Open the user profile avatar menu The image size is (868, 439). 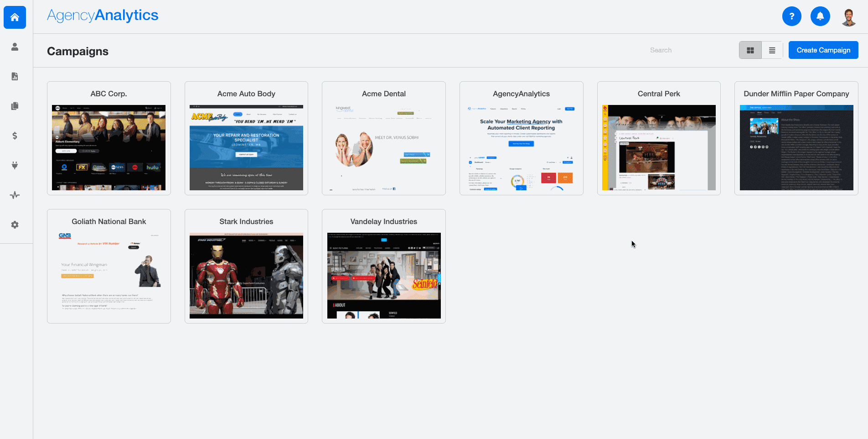point(849,16)
